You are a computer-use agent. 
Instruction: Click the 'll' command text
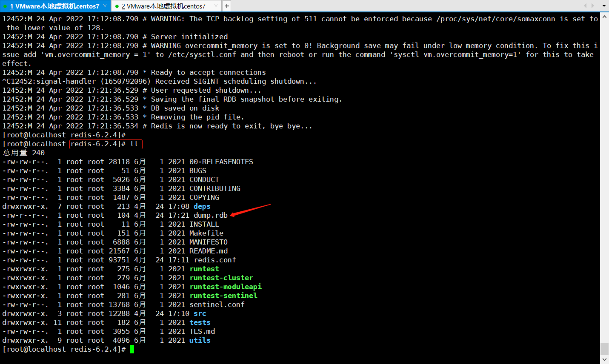coord(134,144)
